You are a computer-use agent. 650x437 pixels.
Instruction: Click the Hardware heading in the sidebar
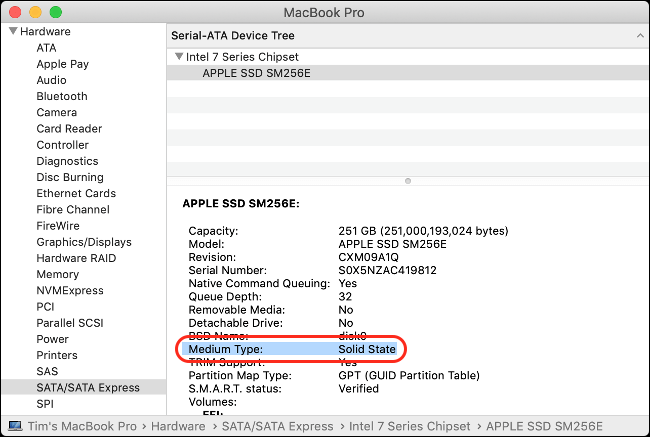click(45, 31)
